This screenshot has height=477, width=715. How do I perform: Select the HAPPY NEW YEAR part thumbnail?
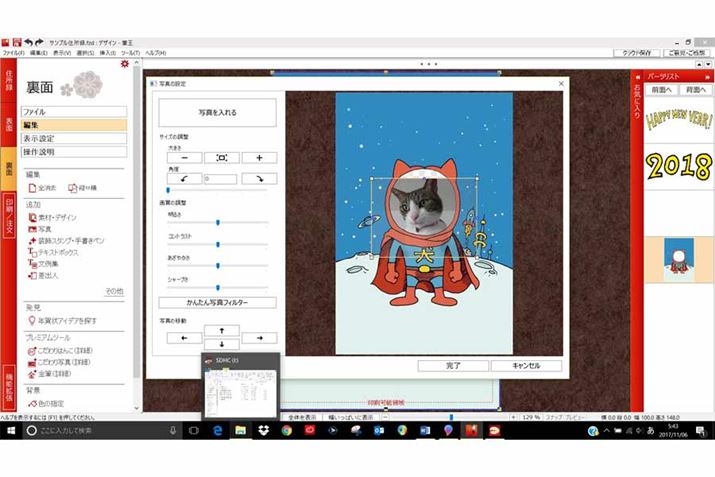coord(679,120)
